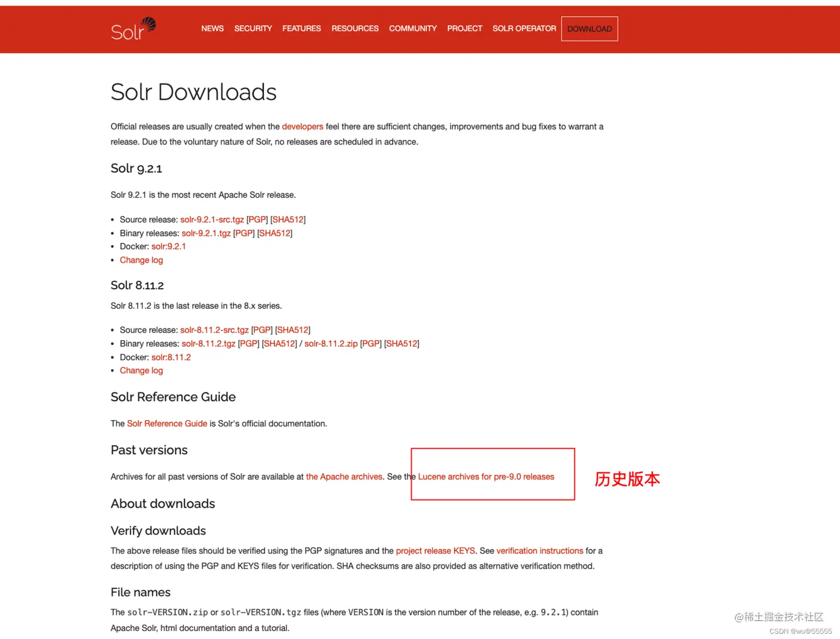Open PGP signature for solr-8.11.2.tgz binary
This screenshot has height=639, width=840.
click(x=248, y=344)
